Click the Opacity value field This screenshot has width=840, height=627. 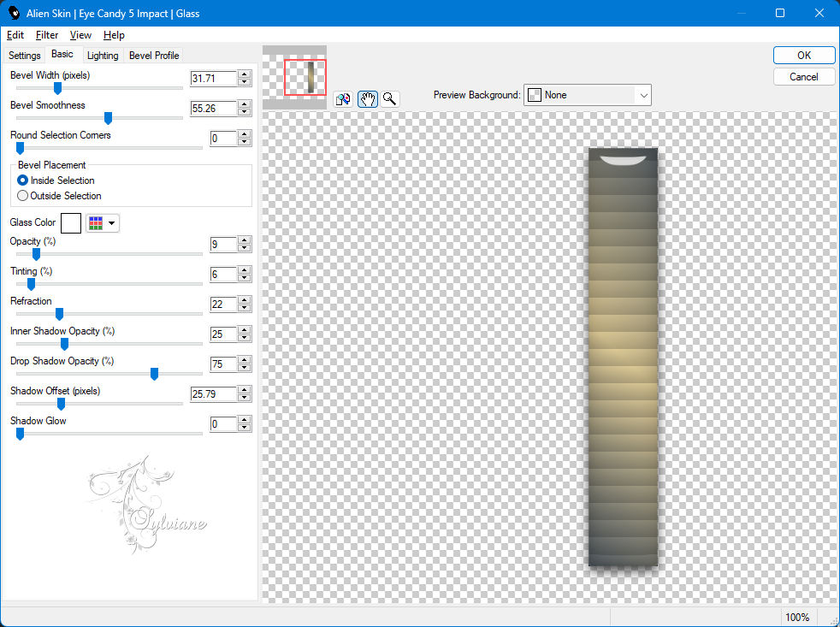tap(223, 245)
